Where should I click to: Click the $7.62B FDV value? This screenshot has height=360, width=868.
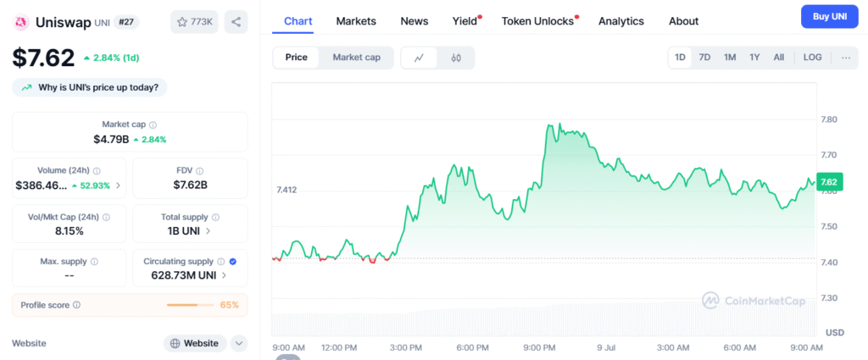coord(190,186)
